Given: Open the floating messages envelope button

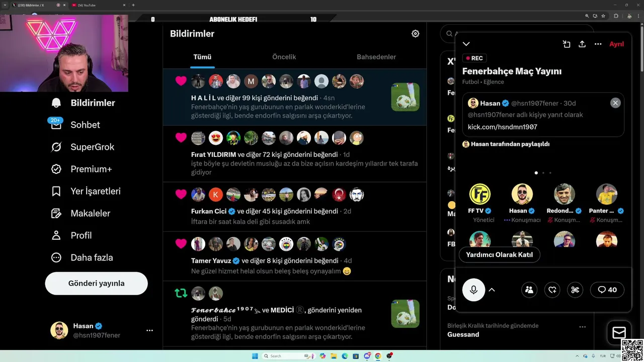Looking at the screenshot, I should pos(619,333).
